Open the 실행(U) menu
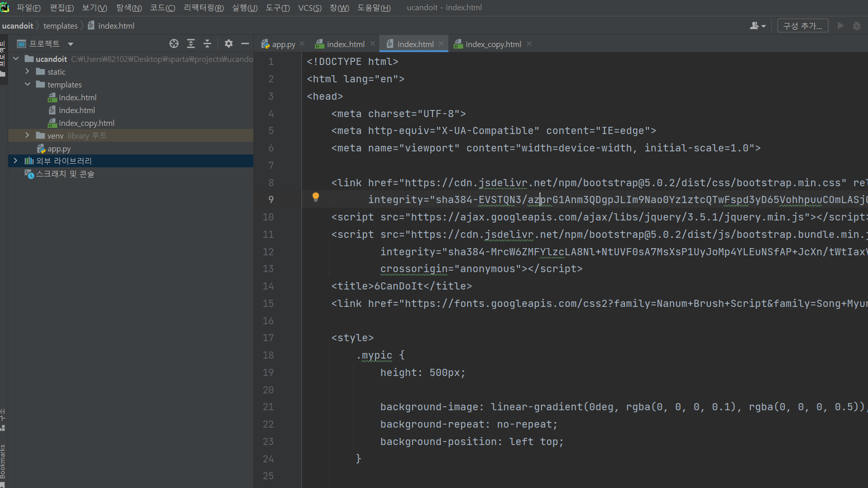This screenshot has width=868, height=488. [245, 8]
